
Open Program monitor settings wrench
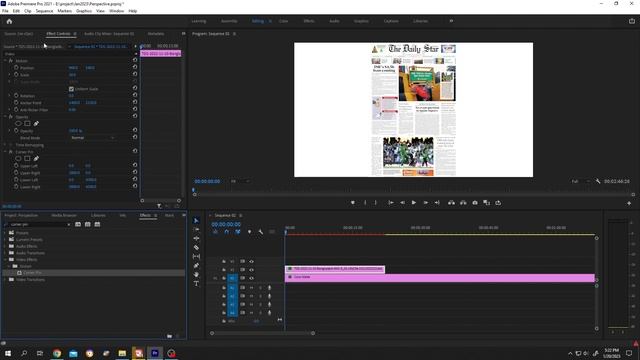click(598, 181)
